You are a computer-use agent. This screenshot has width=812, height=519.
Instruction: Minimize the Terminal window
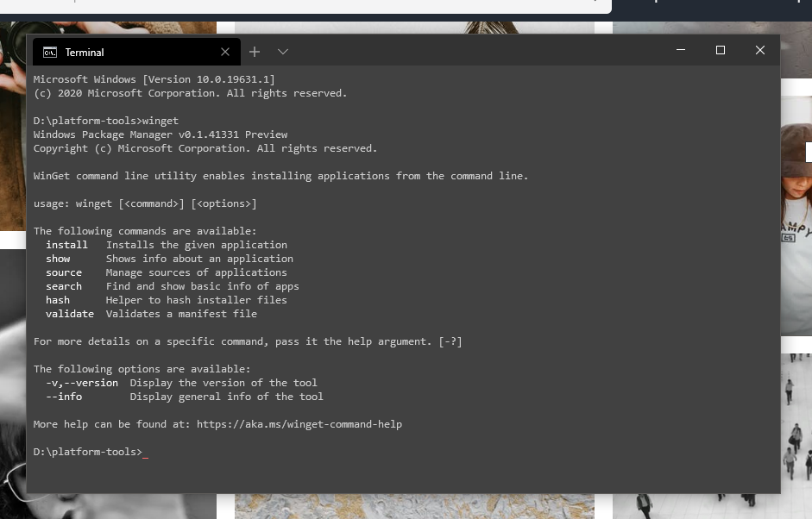[x=681, y=50]
